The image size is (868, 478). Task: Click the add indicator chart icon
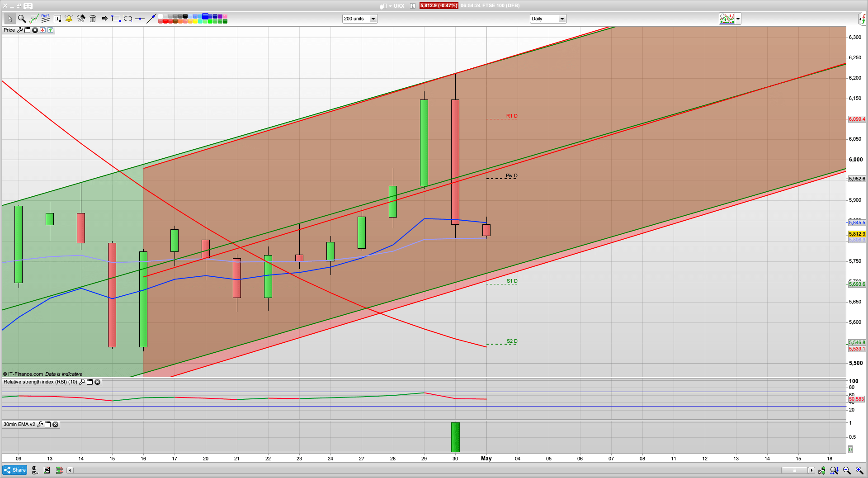727,19
